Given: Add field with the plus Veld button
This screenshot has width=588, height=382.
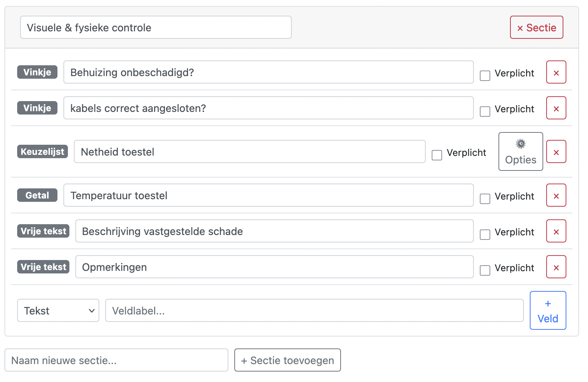Looking at the screenshot, I should 548,310.
